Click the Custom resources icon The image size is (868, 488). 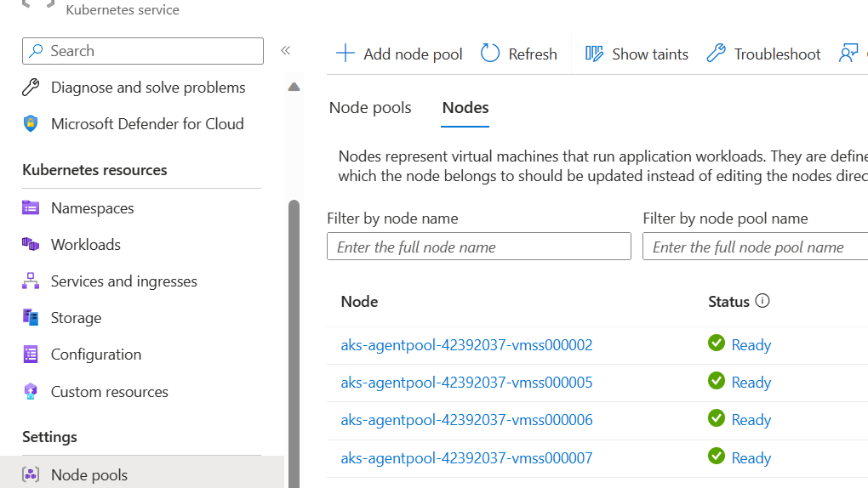(x=31, y=391)
